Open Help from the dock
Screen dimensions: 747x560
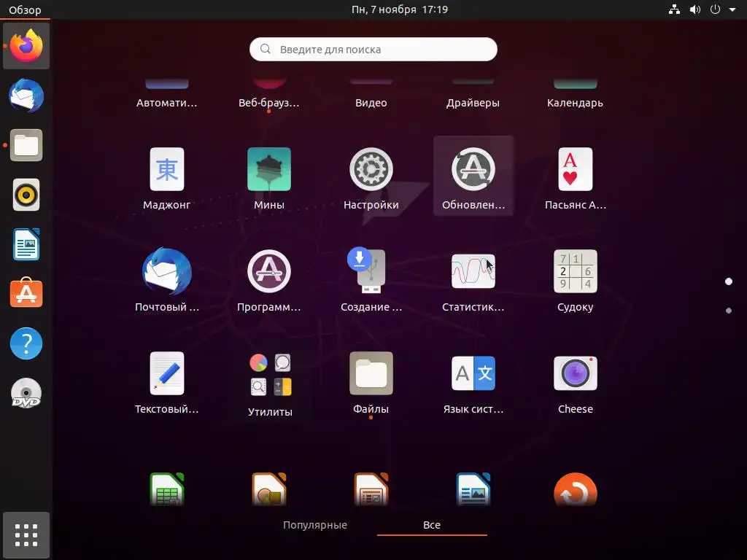click(26, 343)
